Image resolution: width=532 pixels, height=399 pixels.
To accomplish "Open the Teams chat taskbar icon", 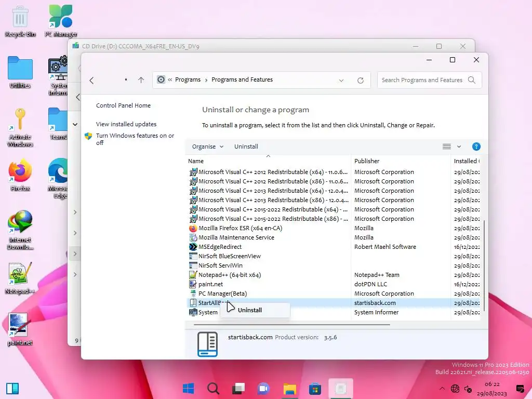I will tap(263, 388).
